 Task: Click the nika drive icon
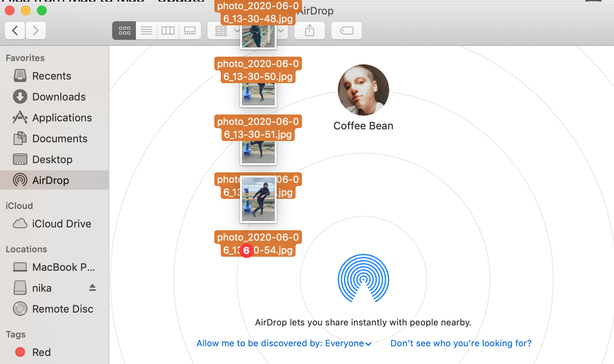point(20,288)
